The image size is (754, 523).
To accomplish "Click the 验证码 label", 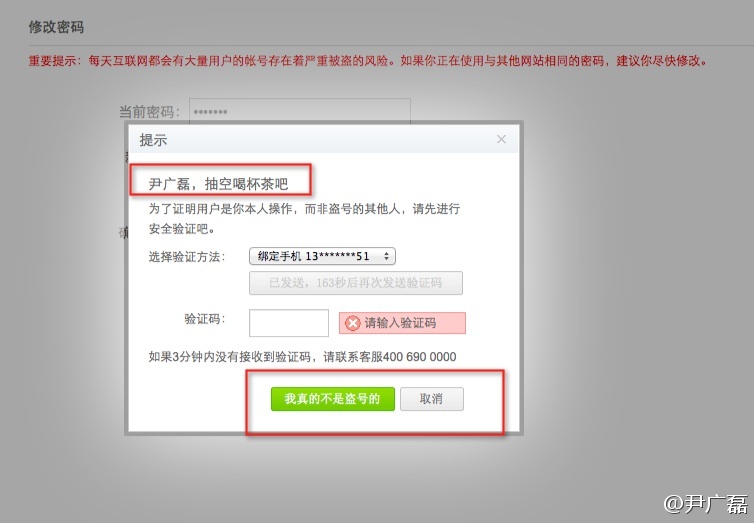I will pyautogui.click(x=205, y=319).
